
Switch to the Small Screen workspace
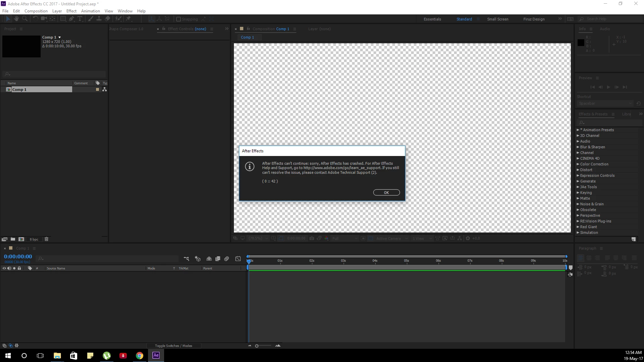tap(498, 19)
